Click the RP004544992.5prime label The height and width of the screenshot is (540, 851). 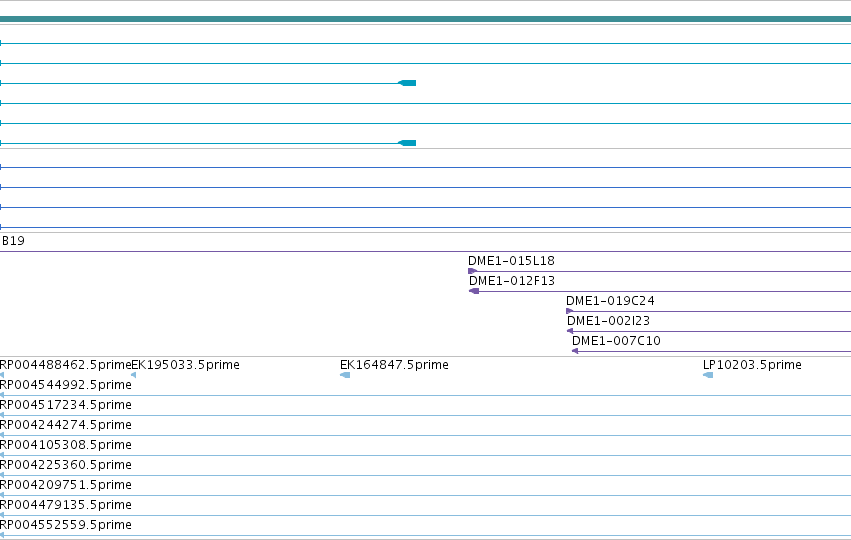[x=66, y=385]
